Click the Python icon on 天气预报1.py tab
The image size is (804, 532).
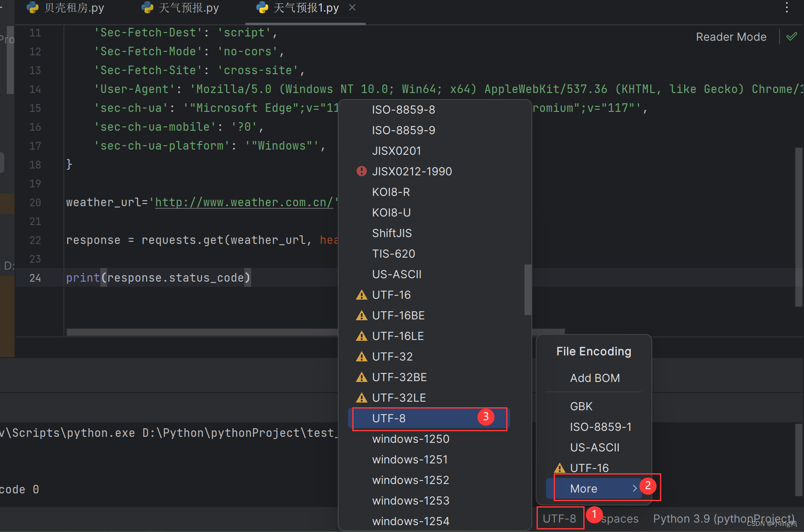(261, 7)
